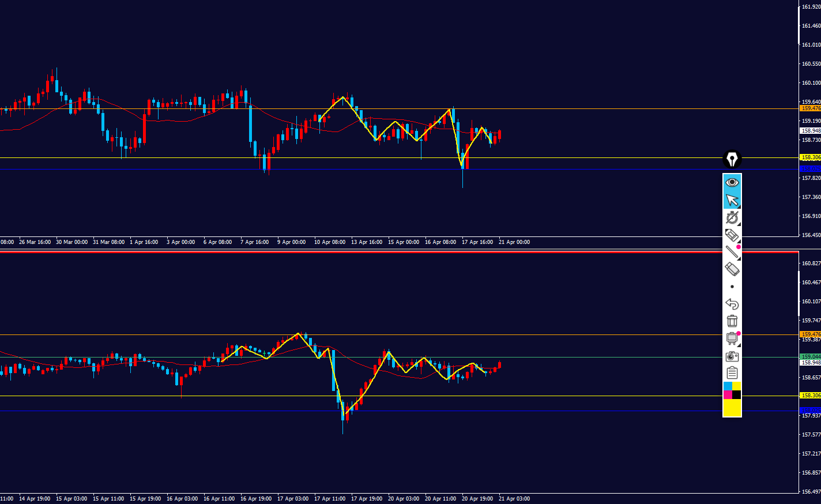Take a screenshot with the camera icon
This screenshot has width=821, height=504.
coord(732,356)
